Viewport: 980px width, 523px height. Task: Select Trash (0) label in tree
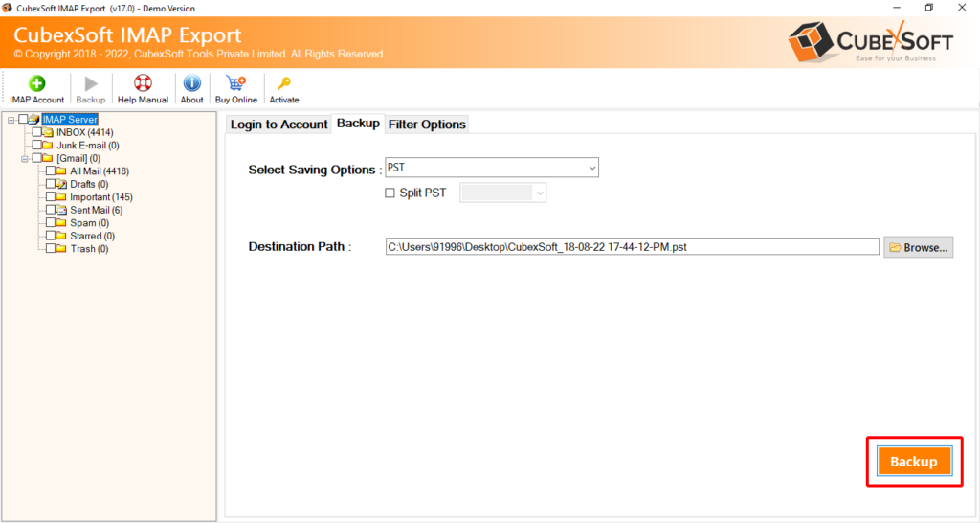click(x=89, y=249)
